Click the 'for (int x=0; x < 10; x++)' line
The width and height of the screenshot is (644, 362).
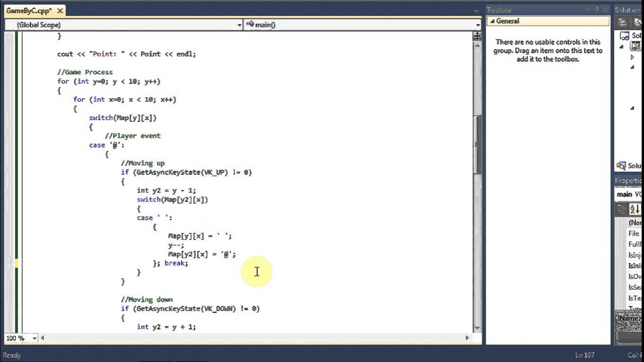(125, 100)
